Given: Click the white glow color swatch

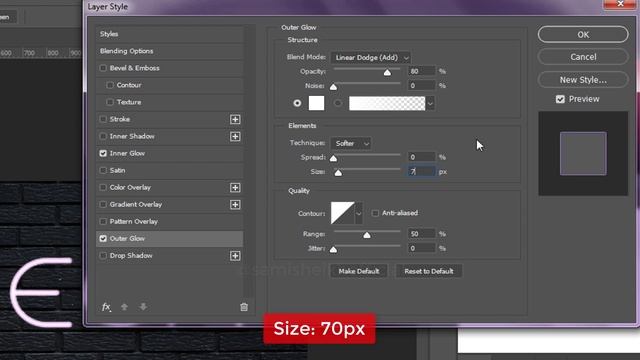Looking at the screenshot, I should [316, 103].
